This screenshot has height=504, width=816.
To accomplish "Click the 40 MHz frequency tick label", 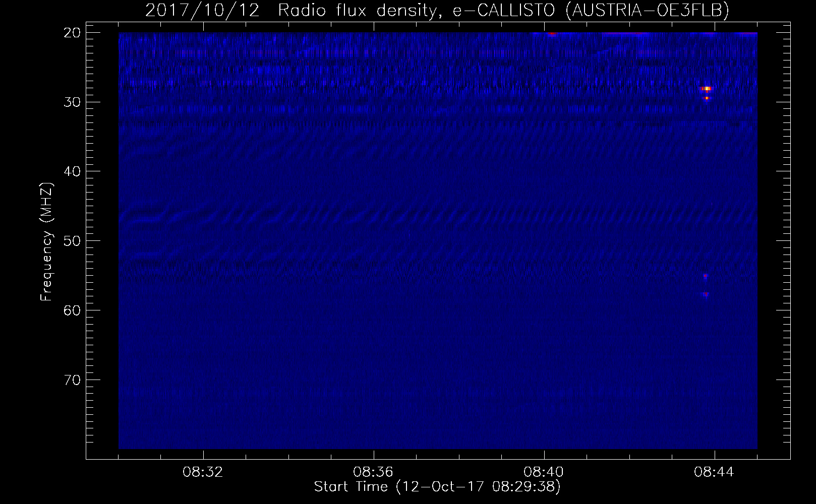I will [x=73, y=171].
